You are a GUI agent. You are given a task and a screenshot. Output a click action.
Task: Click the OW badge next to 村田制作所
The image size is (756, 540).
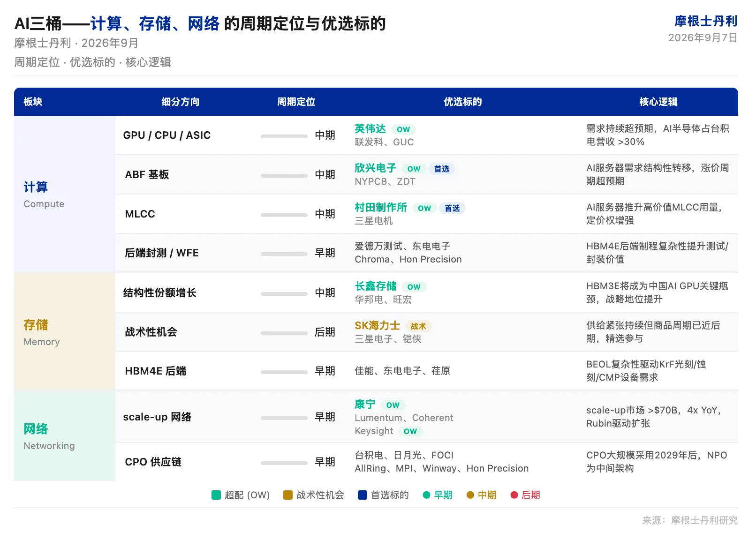tap(424, 208)
